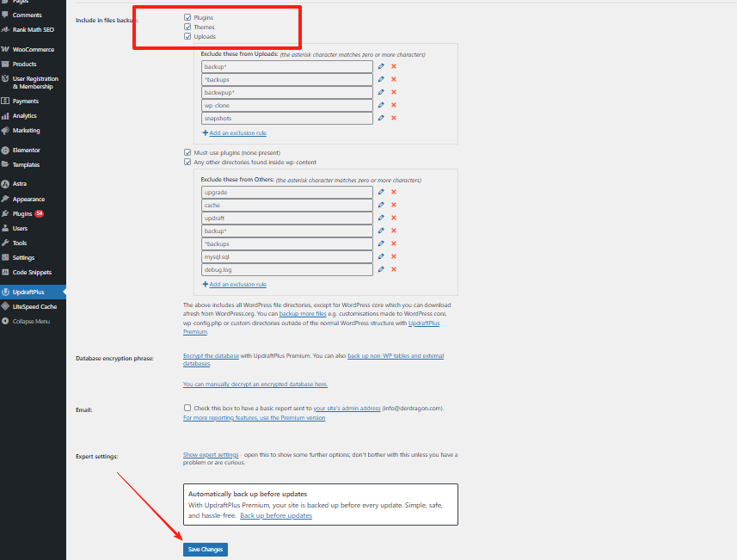The image size is (737, 560).
Task: Edit the 'mysql.sql' exclusion rule
Action: (381, 256)
